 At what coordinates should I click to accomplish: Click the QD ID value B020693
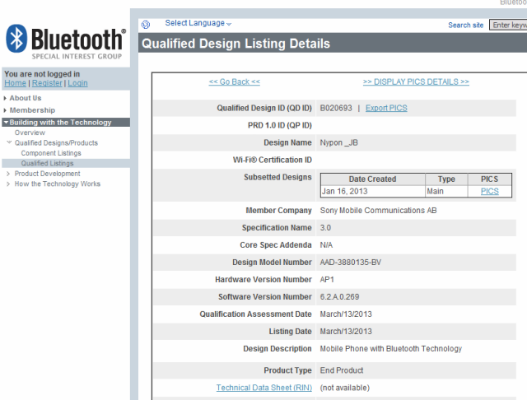coord(336,108)
